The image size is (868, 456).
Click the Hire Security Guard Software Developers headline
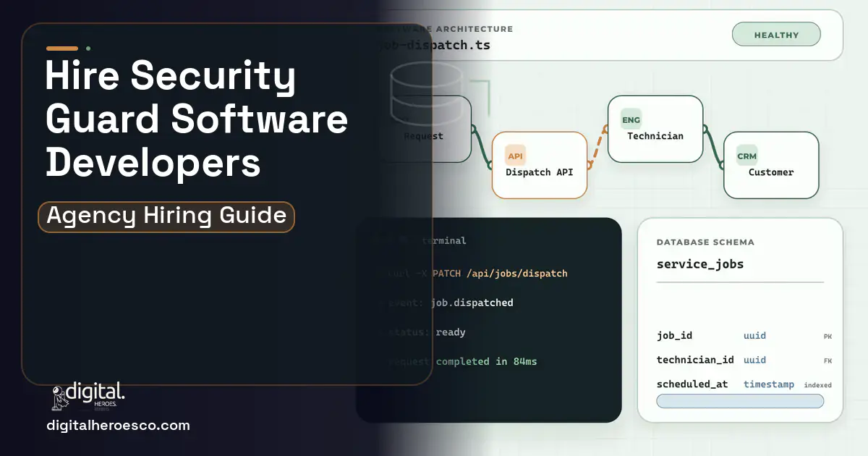point(197,119)
